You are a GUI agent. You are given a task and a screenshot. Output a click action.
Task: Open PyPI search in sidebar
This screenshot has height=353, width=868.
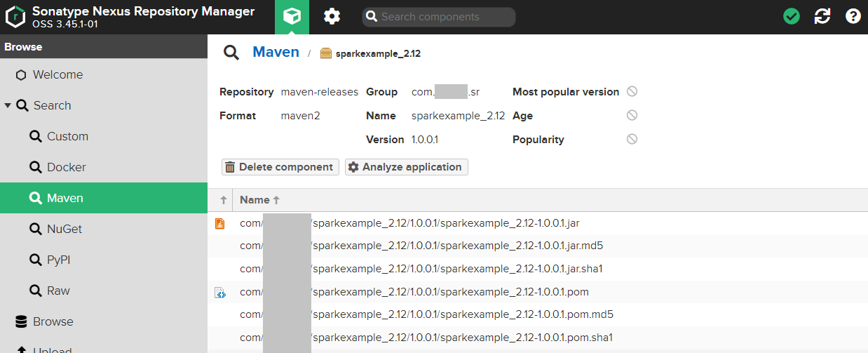pos(104,260)
